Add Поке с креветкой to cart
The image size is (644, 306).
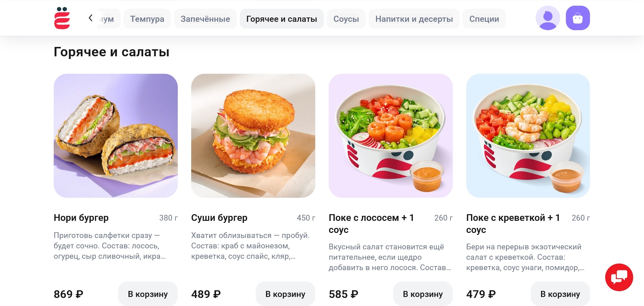[560, 294]
